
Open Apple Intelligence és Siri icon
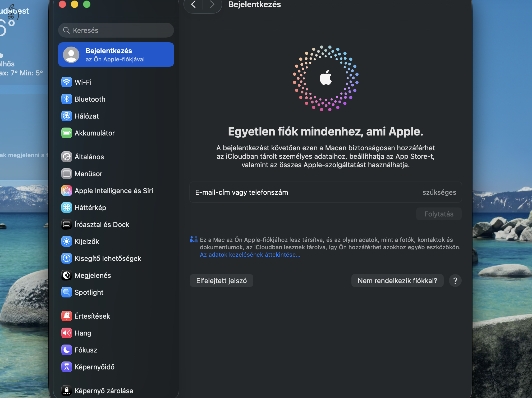(x=66, y=191)
